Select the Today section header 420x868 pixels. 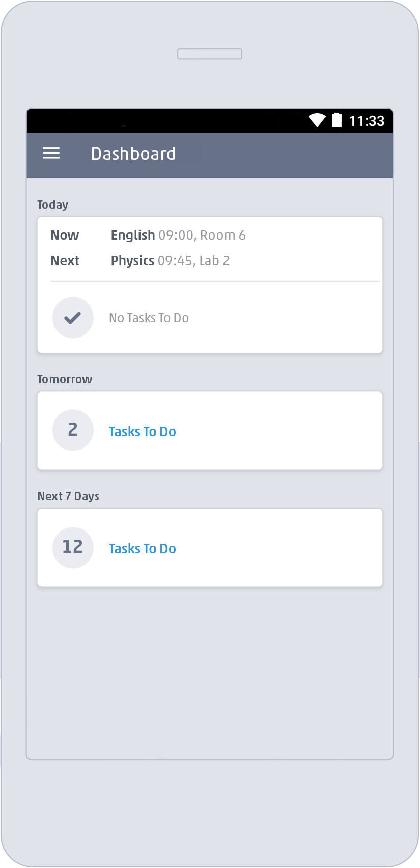tap(52, 204)
